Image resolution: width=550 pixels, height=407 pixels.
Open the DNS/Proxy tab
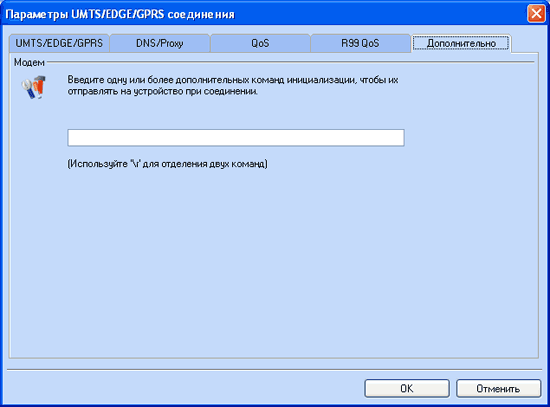tap(160, 44)
